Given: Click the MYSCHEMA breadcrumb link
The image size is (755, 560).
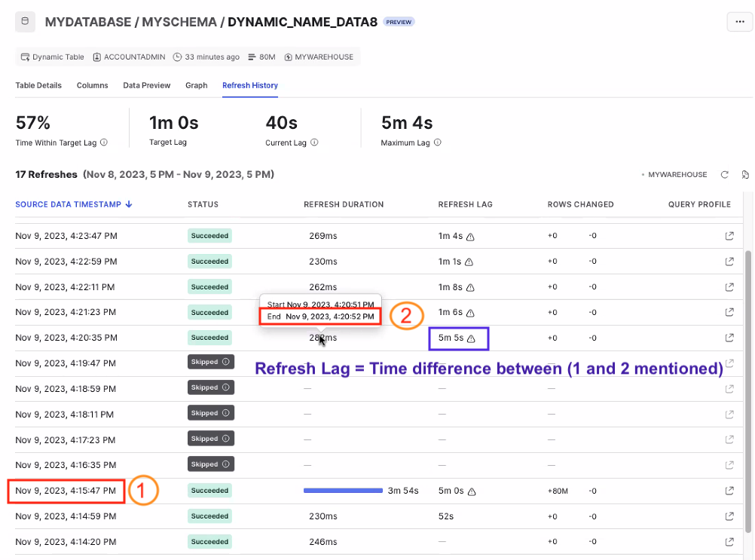Looking at the screenshot, I should [179, 22].
